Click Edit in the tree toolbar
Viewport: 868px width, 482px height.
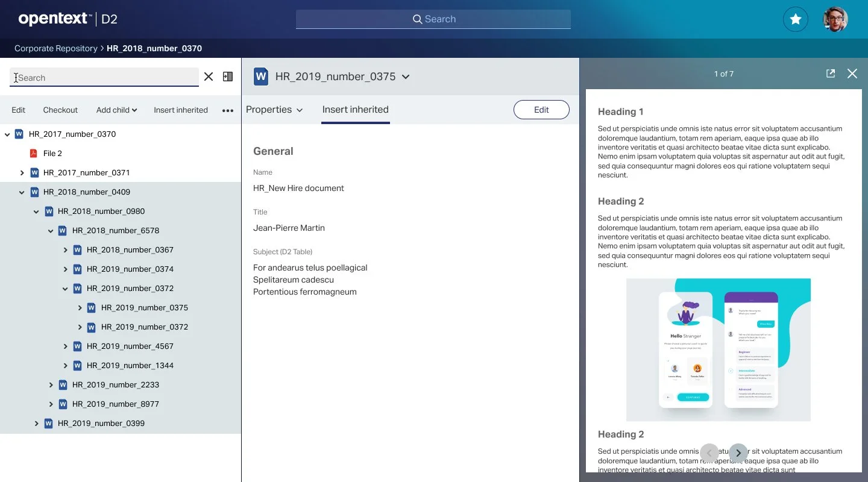tap(19, 110)
